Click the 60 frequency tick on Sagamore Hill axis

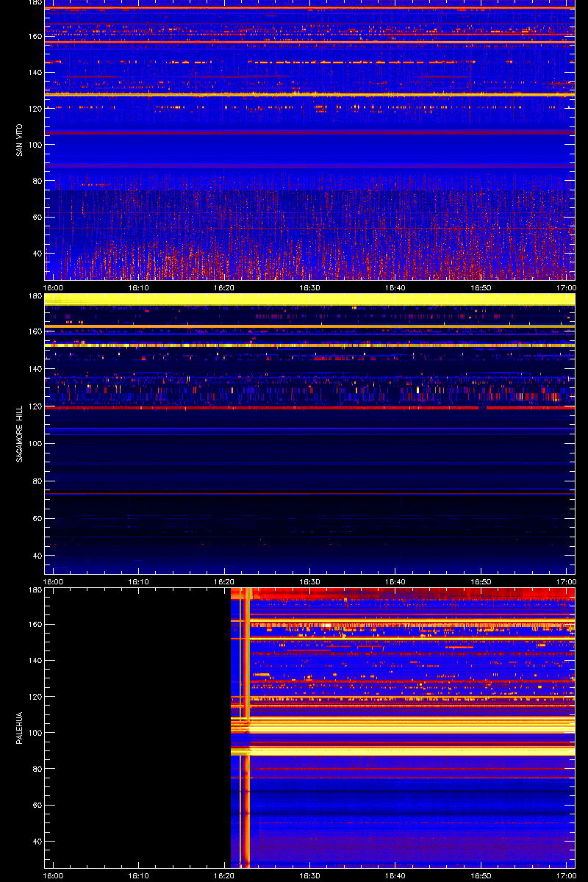37,518
